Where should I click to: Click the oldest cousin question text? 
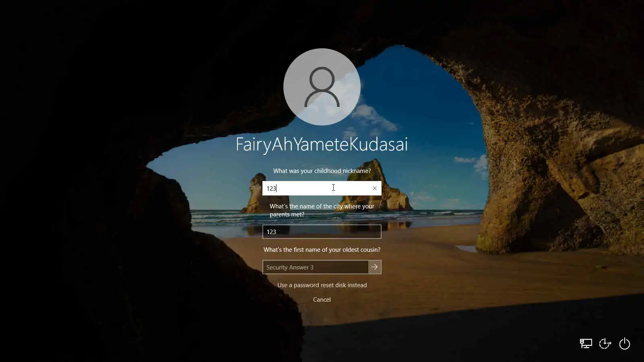322,250
